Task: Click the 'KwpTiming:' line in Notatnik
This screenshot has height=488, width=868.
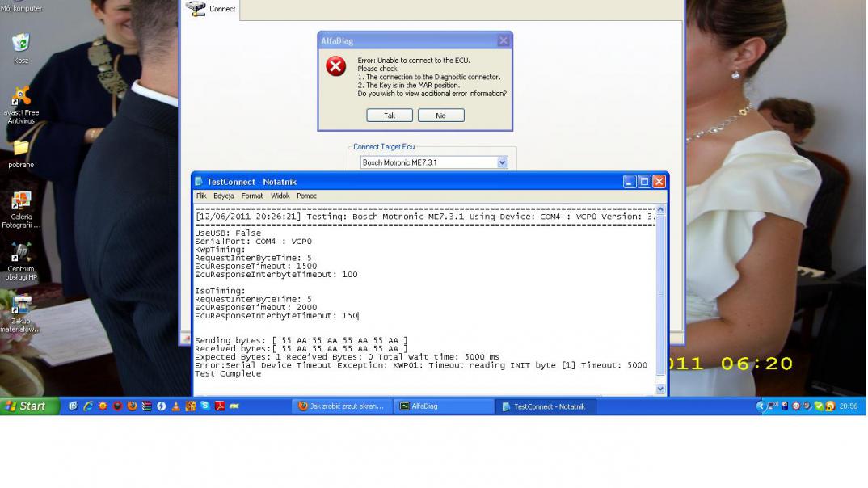Action: click(220, 250)
